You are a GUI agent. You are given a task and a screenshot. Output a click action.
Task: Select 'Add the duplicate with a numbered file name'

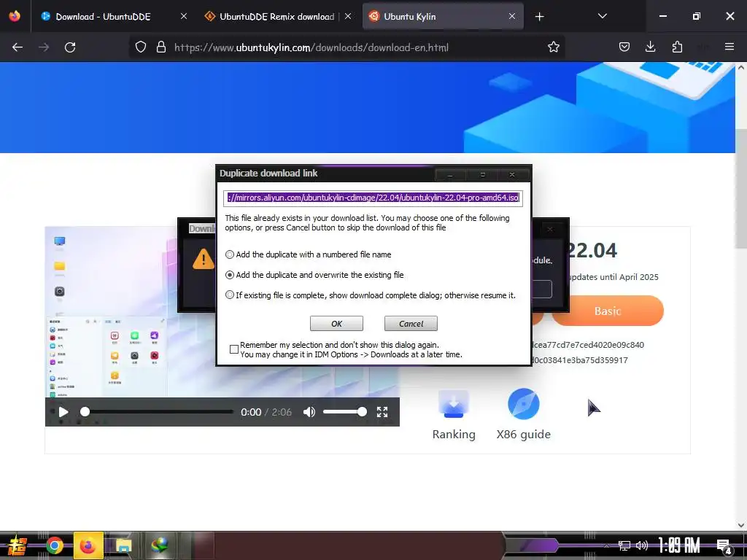pyautogui.click(x=230, y=254)
